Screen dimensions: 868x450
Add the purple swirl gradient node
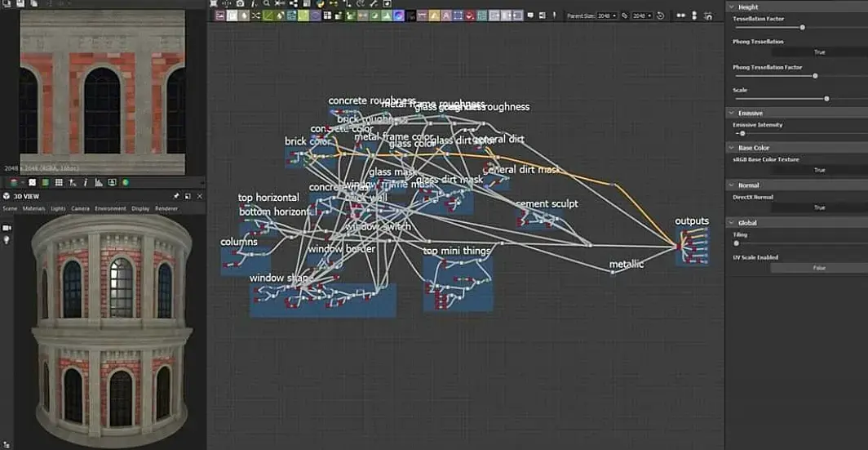coord(399,16)
